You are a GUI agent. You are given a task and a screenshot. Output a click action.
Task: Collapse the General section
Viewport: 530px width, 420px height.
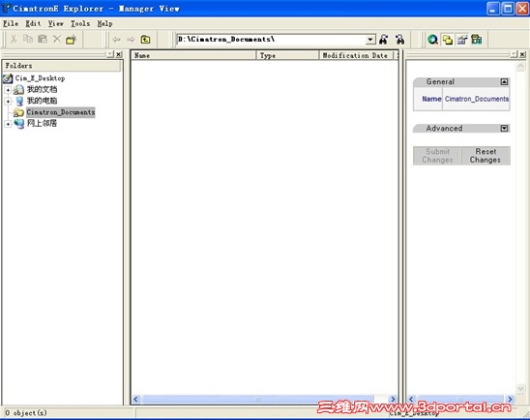click(x=504, y=82)
